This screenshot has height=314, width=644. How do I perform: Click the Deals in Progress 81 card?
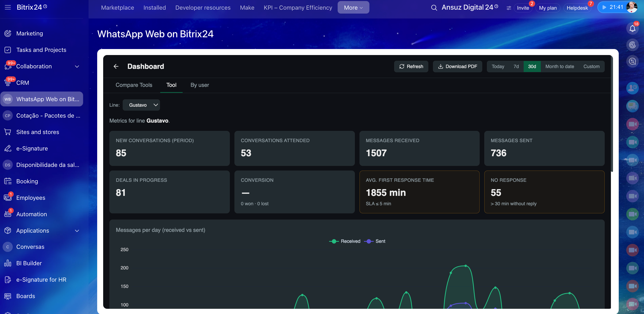[x=170, y=192]
